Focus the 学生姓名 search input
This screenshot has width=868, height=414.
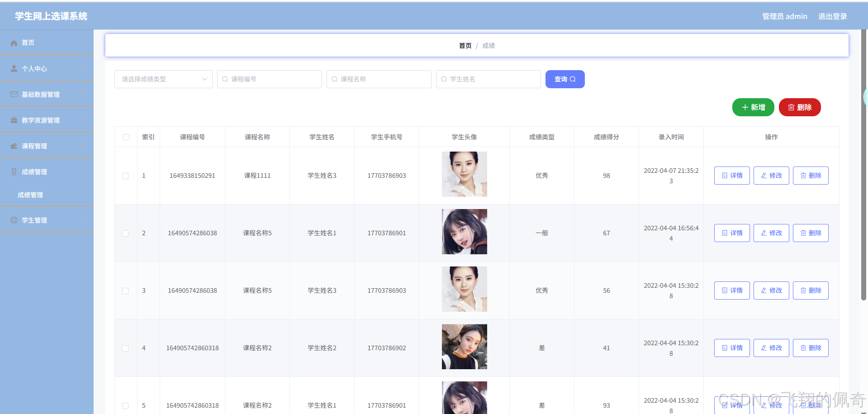click(489, 79)
